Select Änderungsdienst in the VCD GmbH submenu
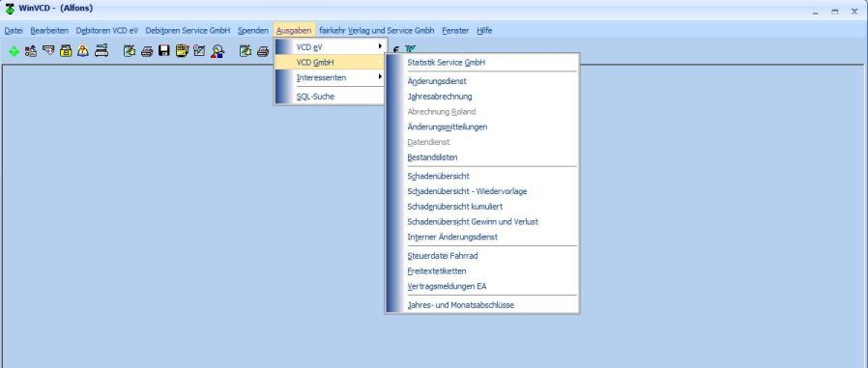 point(482,81)
